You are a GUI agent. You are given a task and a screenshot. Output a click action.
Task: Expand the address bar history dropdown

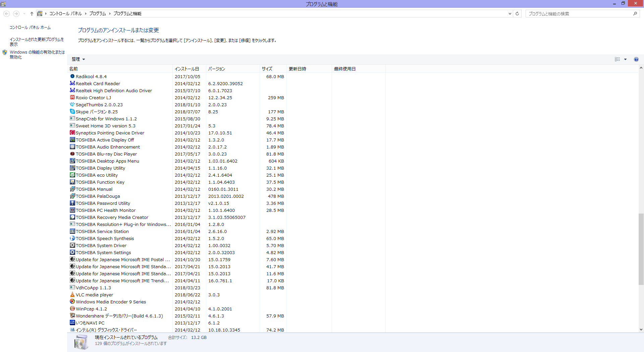tap(510, 14)
